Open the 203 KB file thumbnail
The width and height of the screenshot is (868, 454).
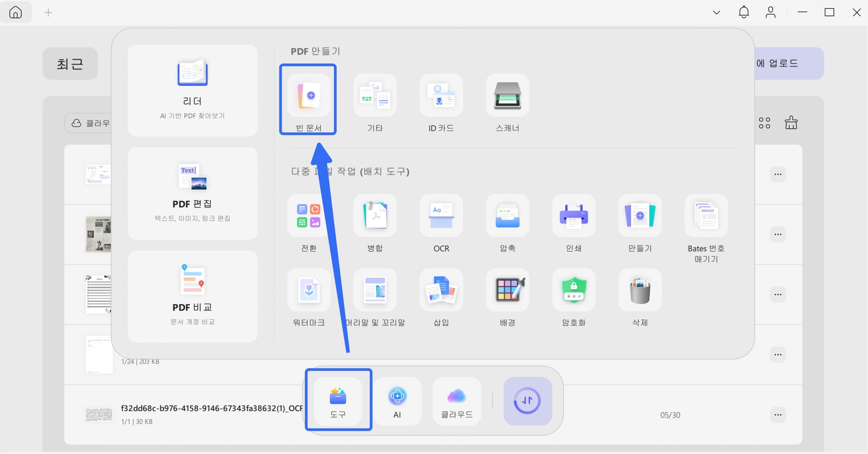tap(99, 355)
